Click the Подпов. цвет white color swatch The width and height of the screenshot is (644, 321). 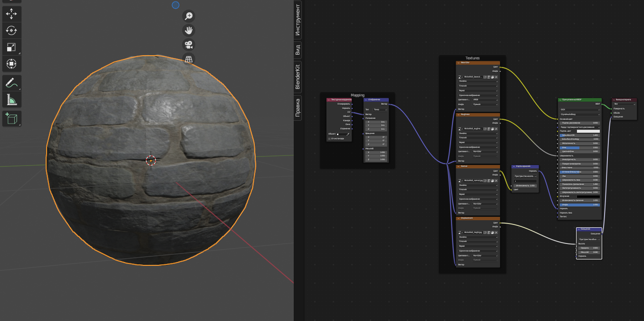click(x=588, y=131)
